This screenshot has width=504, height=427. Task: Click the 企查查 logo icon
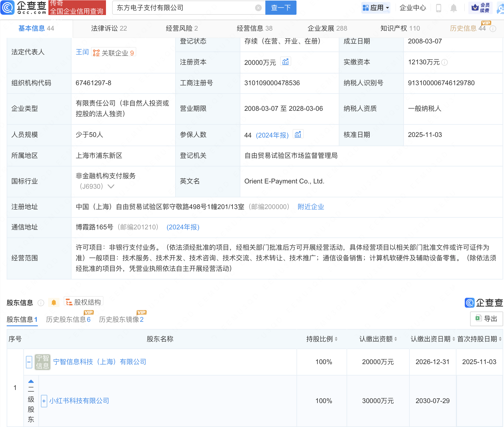(x=8, y=8)
